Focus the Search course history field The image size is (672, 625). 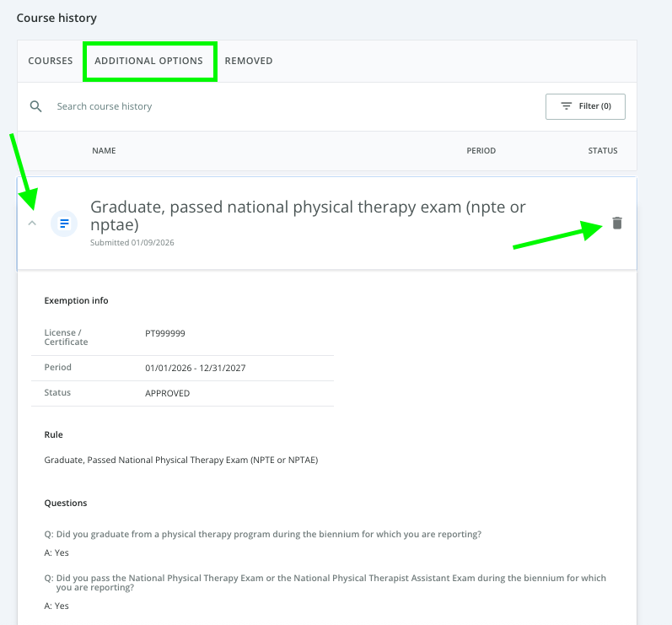click(253, 106)
